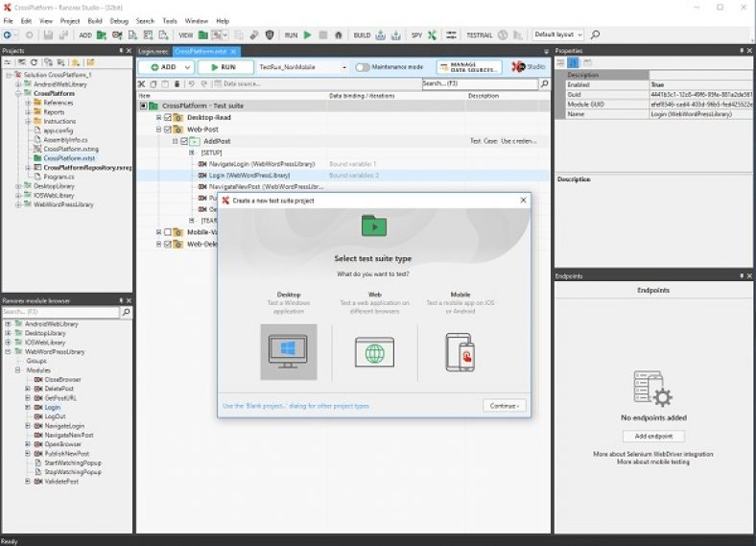Screen dimensions: 756x546
Task: Pick the Mobile test suite phone icon
Action: pos(460,352)
